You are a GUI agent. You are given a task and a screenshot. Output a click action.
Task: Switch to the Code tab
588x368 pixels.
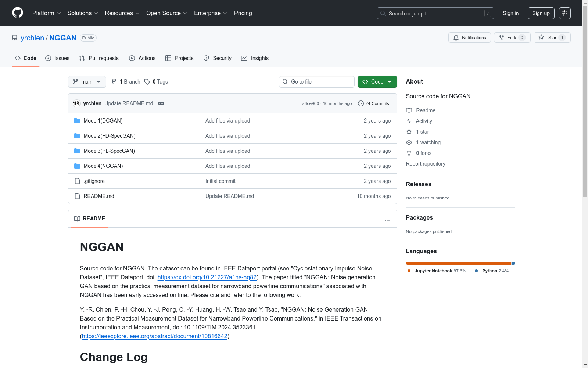[26, 58]
